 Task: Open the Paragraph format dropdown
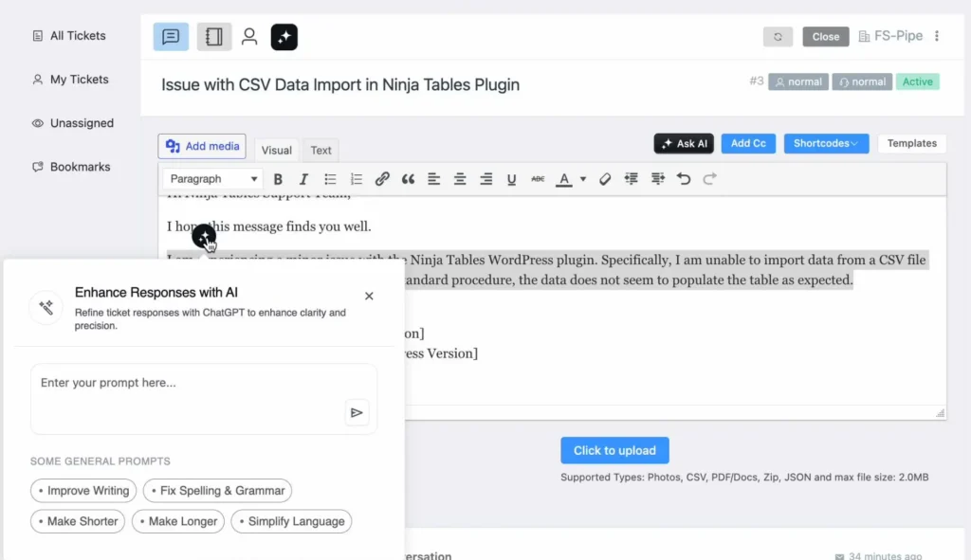(213, 179)
